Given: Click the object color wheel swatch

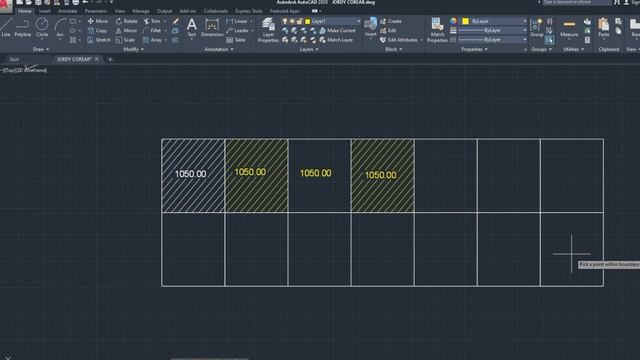Looking at the screenshot, I should click(x=453, y=21).
